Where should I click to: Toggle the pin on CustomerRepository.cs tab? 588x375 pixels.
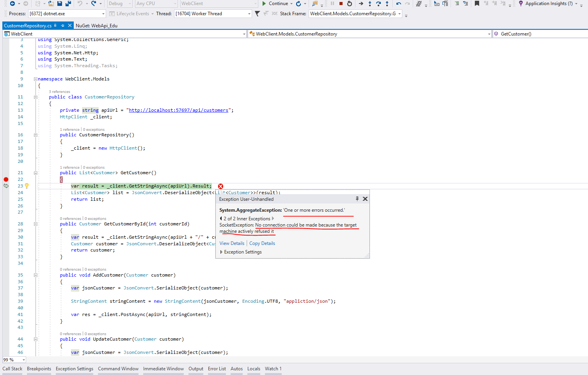[62, 25]
